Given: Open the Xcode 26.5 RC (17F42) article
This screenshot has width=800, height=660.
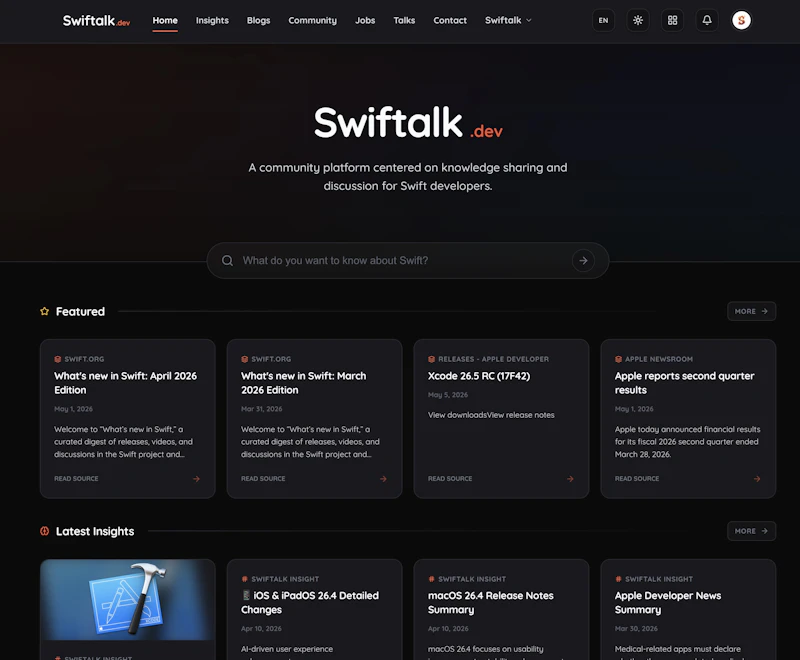Looking at the screenshot, I should pyautogui.click(x=479, y=376).
